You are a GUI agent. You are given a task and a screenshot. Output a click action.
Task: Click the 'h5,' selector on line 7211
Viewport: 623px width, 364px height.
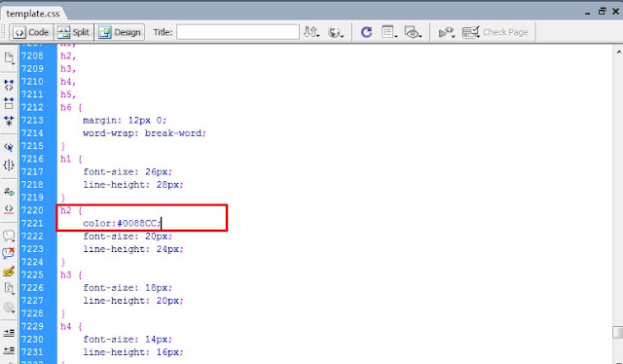click(x=68, y=94)
